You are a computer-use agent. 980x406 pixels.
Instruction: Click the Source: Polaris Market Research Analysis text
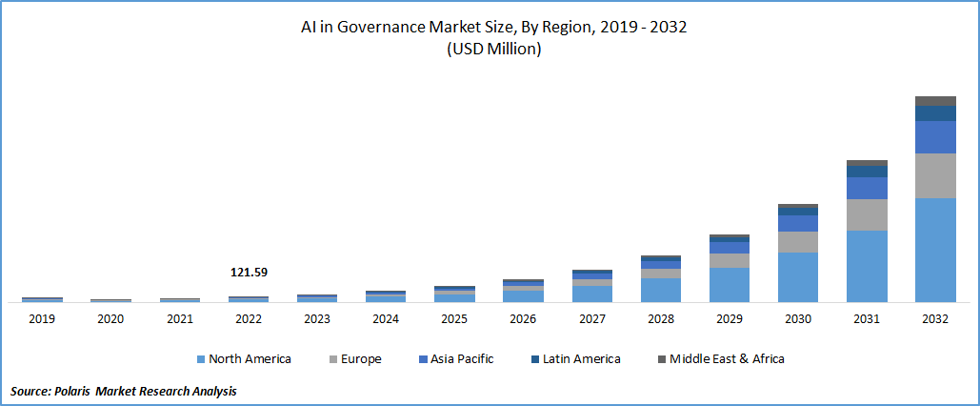click(x=124, y=392)
